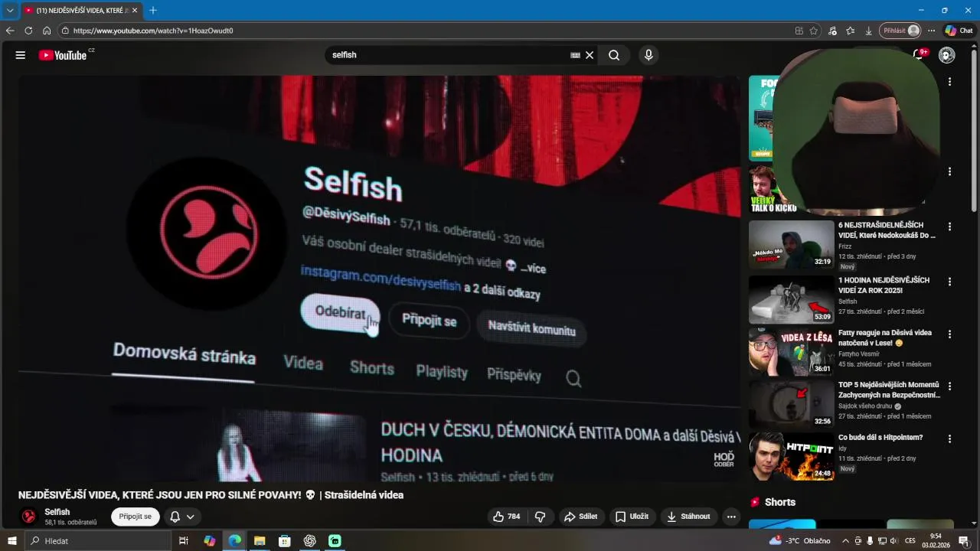Viewport: 980px width, 551px height.
Task: Clear the search text with the X
Action: tap(590, 55)
